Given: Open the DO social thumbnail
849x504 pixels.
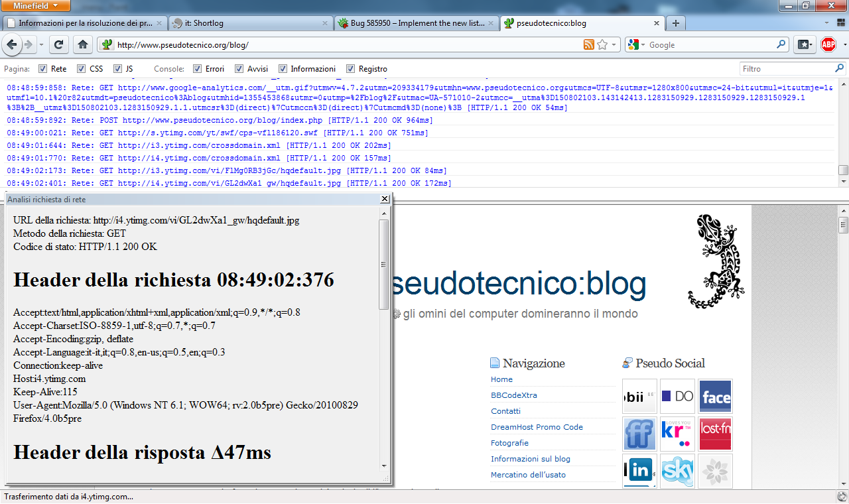Looking at the screenshot, I should click(x=677, y=397).
